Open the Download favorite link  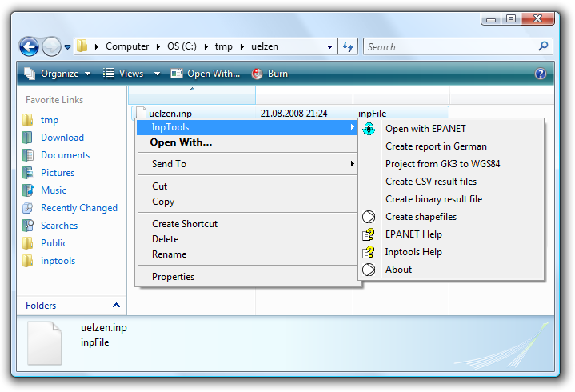pyautogui.click(x=62, y=138)
